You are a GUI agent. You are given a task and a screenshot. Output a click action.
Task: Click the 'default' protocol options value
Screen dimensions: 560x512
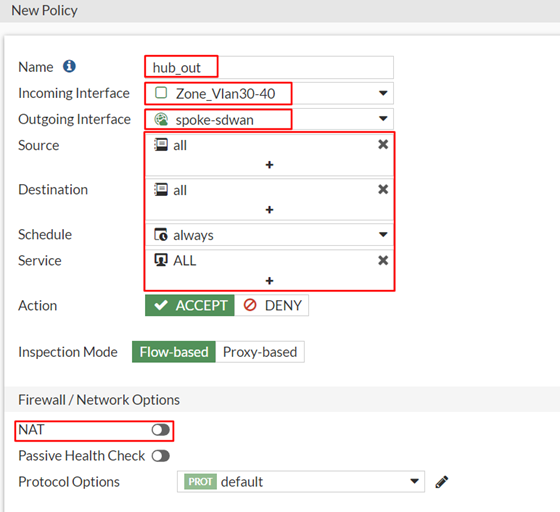tap(242, 482)
